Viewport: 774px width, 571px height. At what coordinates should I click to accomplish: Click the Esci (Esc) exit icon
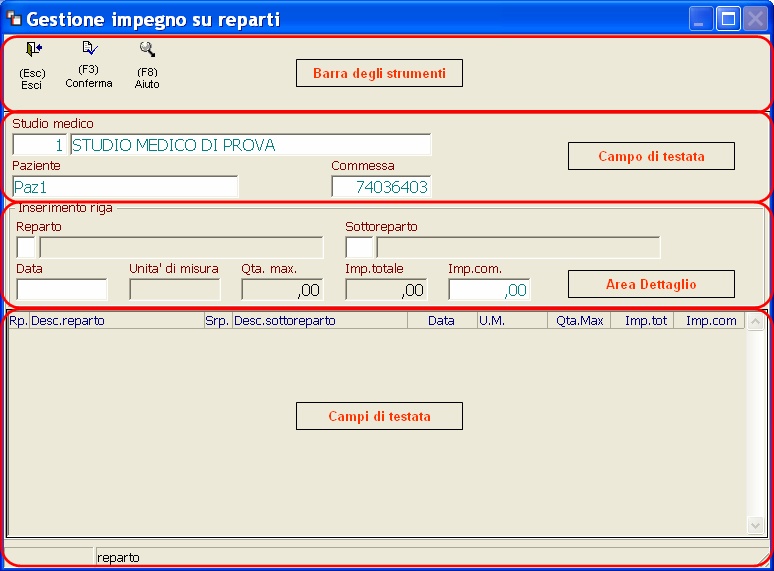click(34, 49)
